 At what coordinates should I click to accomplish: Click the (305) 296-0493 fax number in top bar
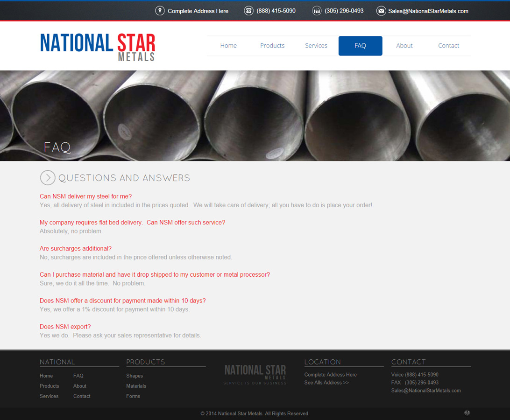pyautogui.click(x=344, y=11)
